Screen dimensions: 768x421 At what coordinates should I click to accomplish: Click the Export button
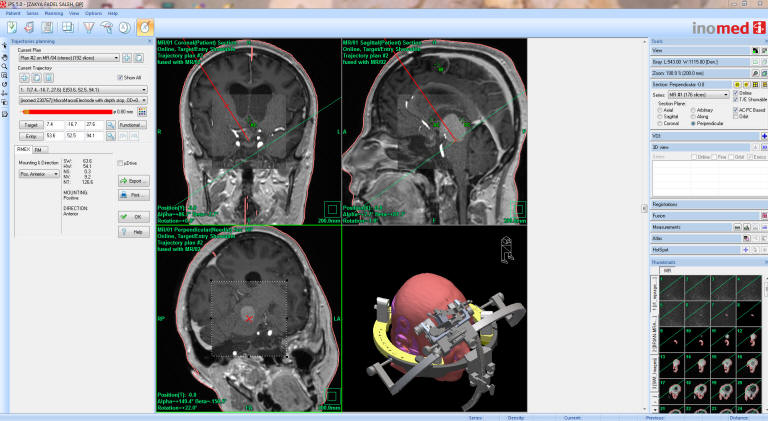pyautogui.click(x=134, y=180)
